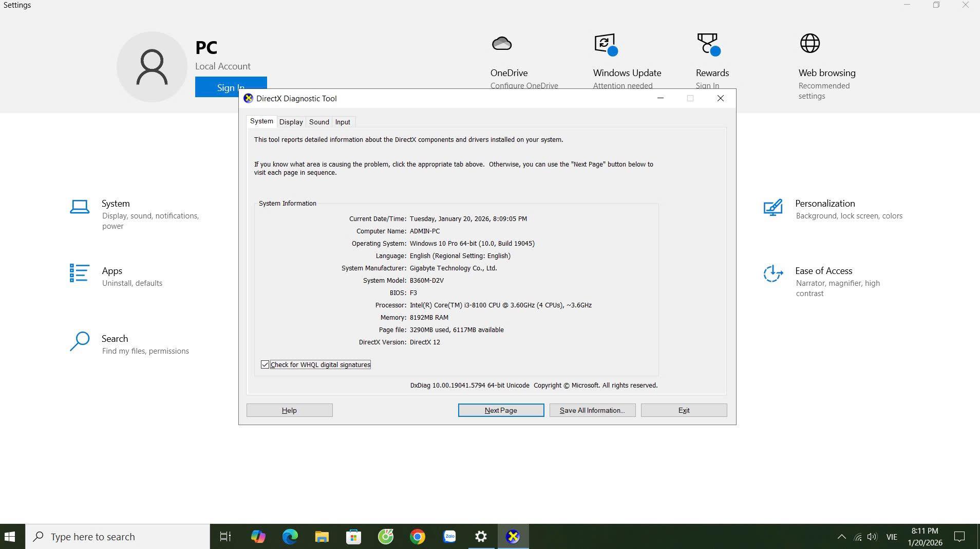This screenshot has width=980, height=549.
Task: Open File Explorer from the taskbar
Action: click(322, 537)
